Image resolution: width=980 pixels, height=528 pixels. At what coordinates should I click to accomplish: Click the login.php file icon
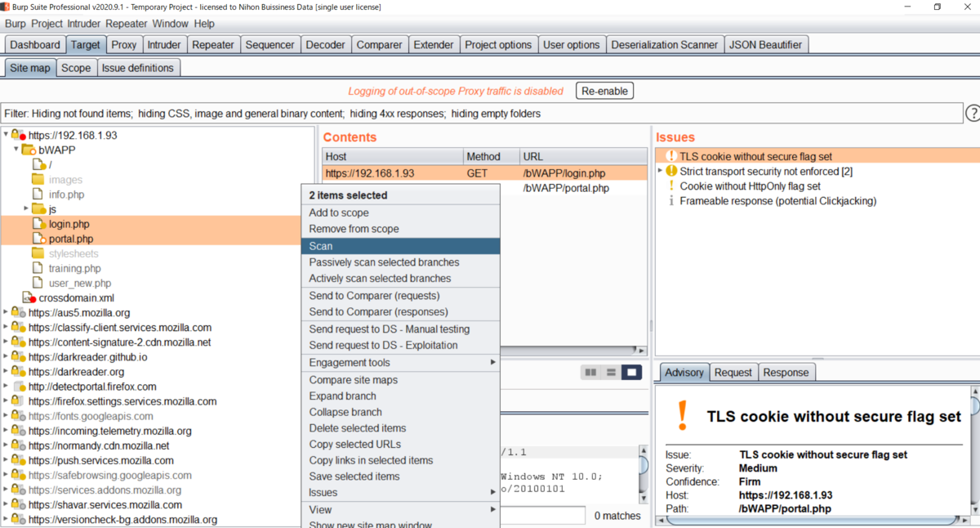(39, 224)
